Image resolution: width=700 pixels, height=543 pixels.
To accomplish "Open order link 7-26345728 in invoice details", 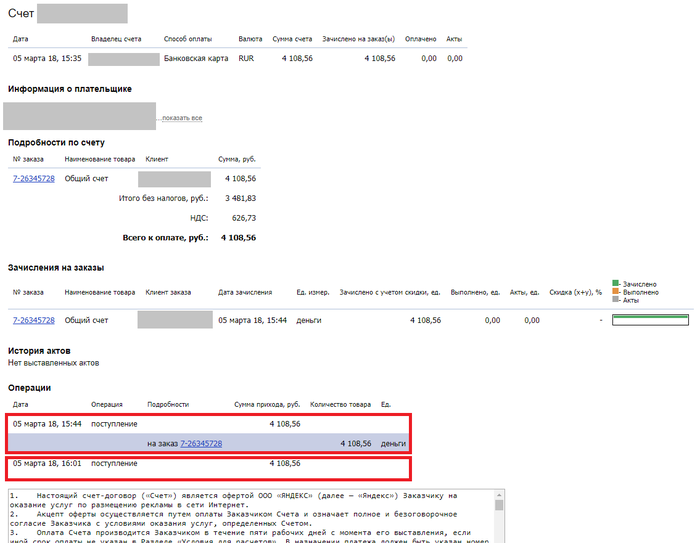I will pyautogui.click(x=33, y=179).
